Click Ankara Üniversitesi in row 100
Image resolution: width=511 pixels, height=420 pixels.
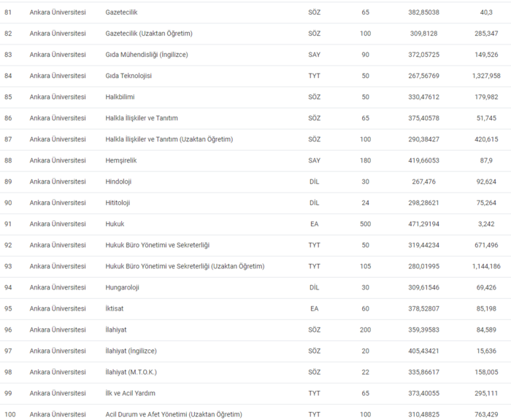58,414
